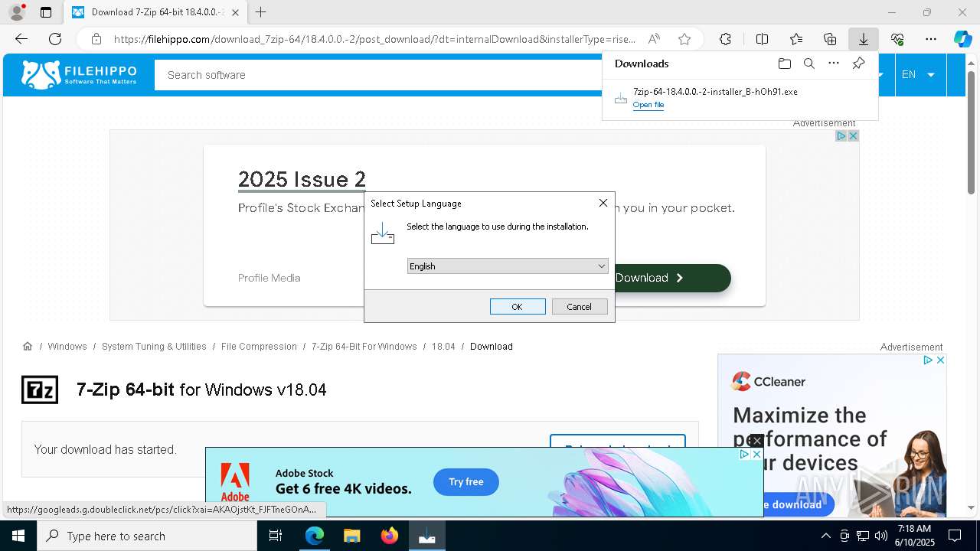Add this page to favorites
980x551 pixels.
684,39
